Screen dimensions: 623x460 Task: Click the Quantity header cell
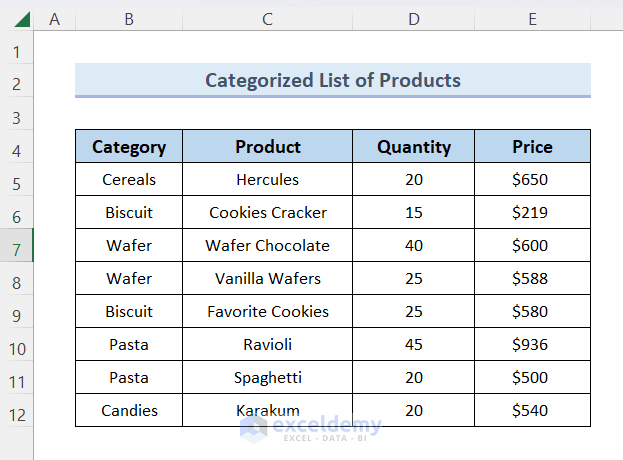tap(413, 147)
